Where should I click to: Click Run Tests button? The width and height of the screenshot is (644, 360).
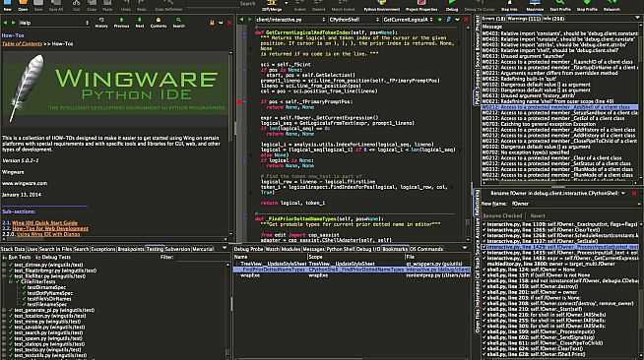[x=17, y=257]
